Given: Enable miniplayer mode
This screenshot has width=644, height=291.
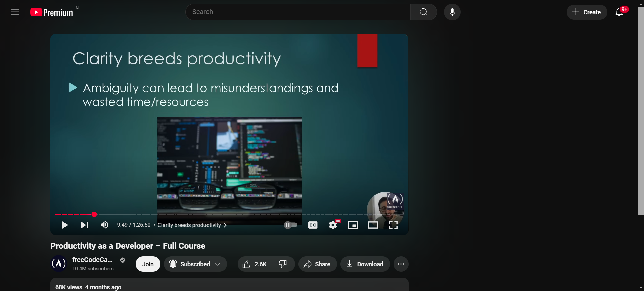Looking at the screenshot, I should pos(353,225).
